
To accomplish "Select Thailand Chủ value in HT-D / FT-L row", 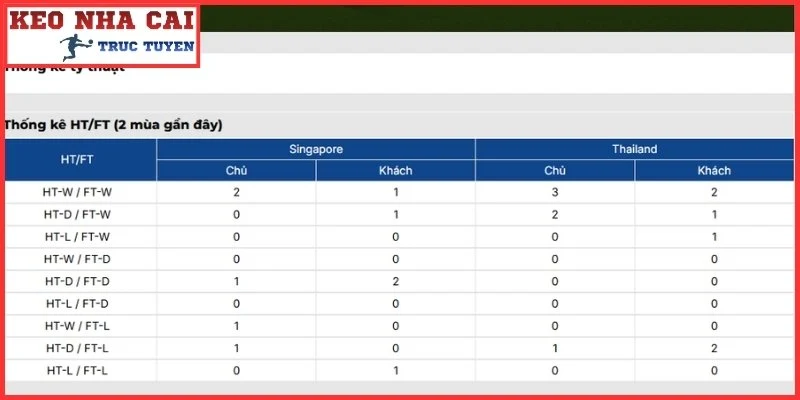I will pos(555,348).
